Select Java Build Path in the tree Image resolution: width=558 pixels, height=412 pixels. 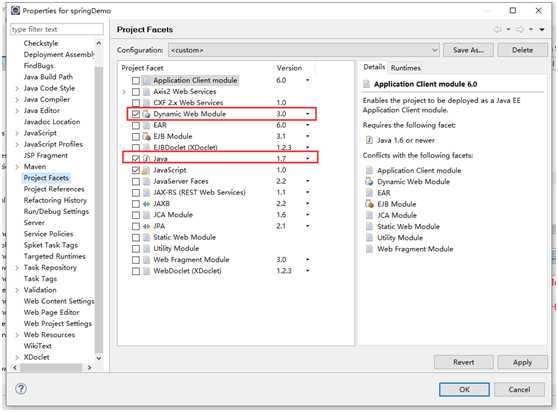point(48,77)
